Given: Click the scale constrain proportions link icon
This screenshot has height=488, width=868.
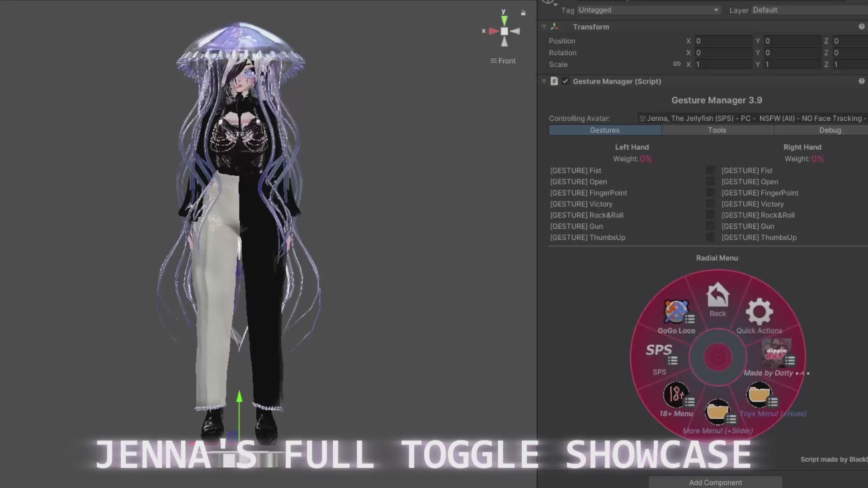Looking at the screenshot, I should [677, 64].
